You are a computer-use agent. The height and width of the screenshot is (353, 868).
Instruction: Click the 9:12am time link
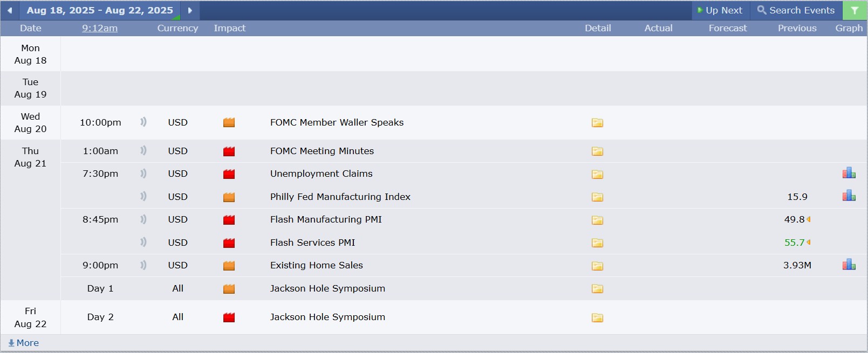click(100, 28)
